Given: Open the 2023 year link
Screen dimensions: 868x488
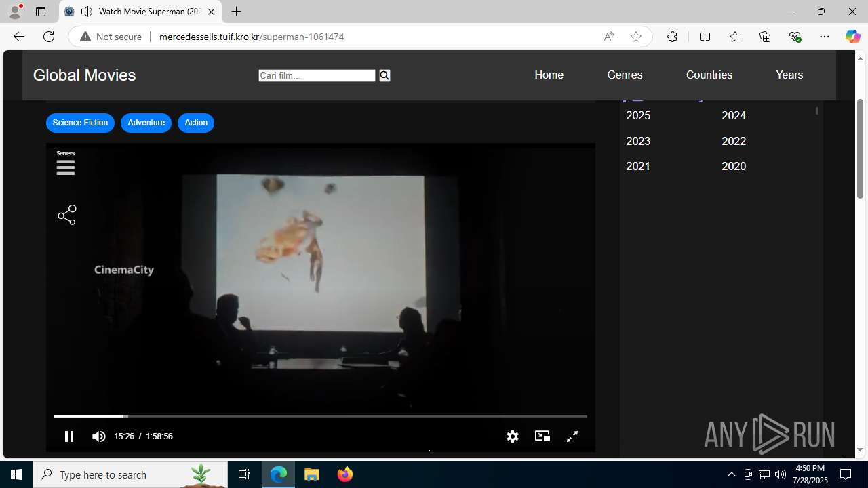Looking at the screenshot, I should click(x=638, y=141).
